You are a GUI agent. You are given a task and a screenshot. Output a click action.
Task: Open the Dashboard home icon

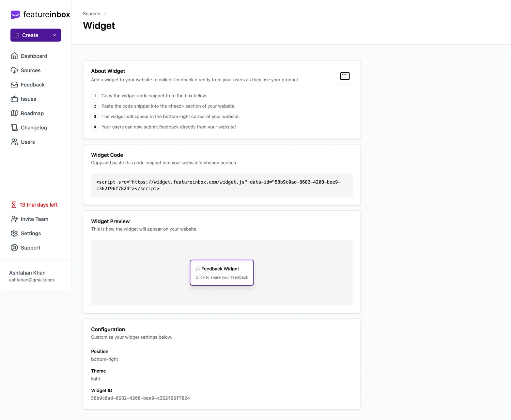point(14,56)
